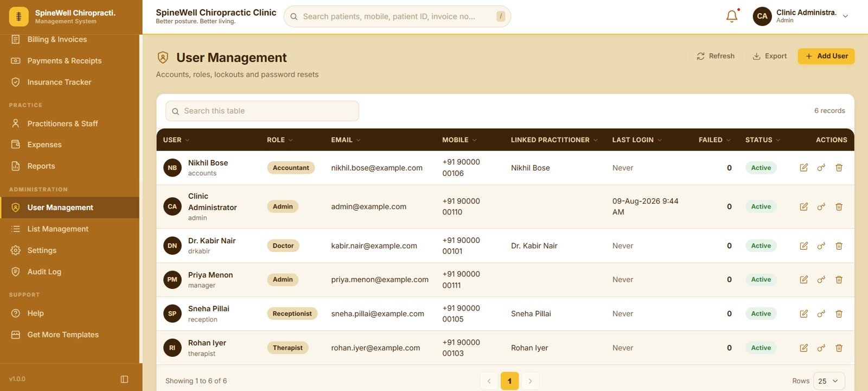
Task: Delete Priya Menon trash icon
Action: (839, 280)
